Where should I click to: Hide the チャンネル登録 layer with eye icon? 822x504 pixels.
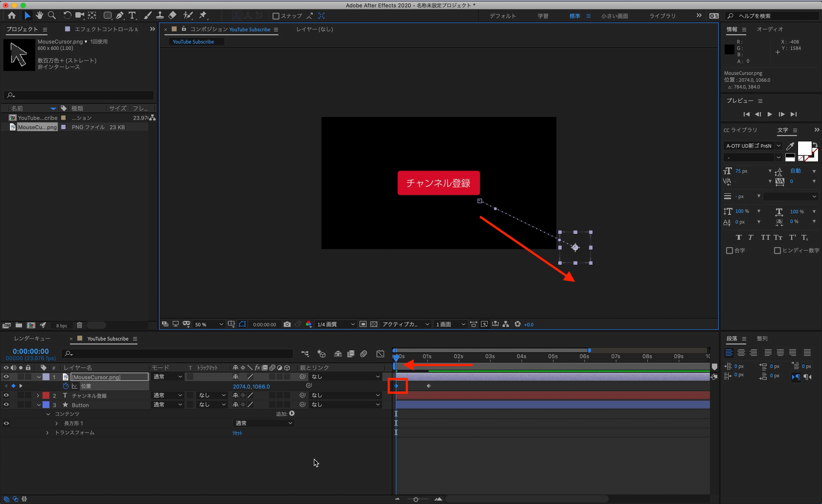click(6, 395)
